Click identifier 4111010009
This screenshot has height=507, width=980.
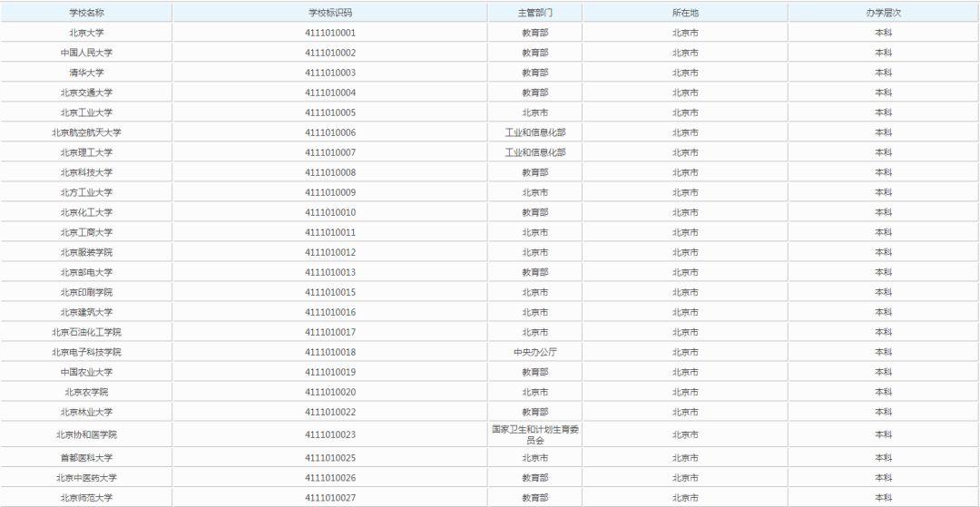tap(330, 192)
